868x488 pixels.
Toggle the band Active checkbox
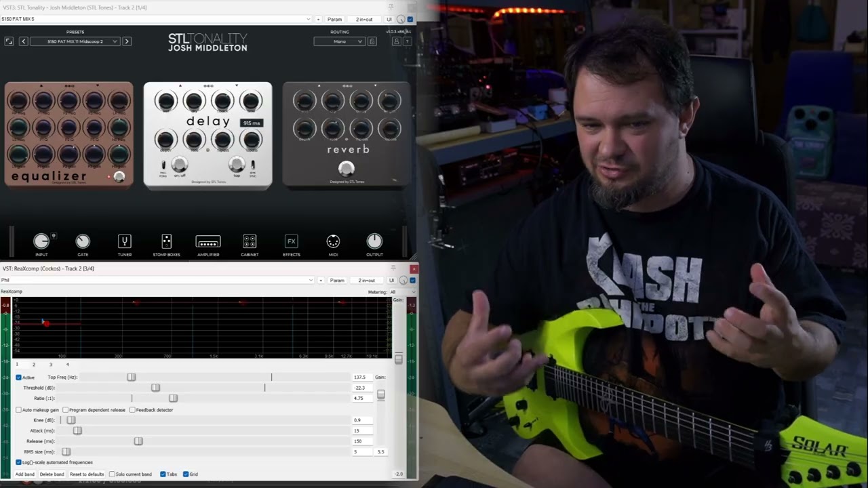pos(18,378)
